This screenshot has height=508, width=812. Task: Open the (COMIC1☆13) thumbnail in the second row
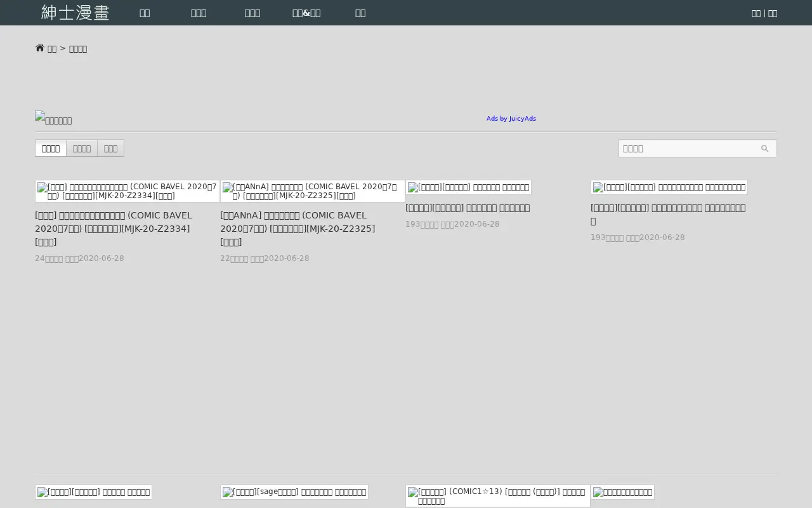pos(498,496)
